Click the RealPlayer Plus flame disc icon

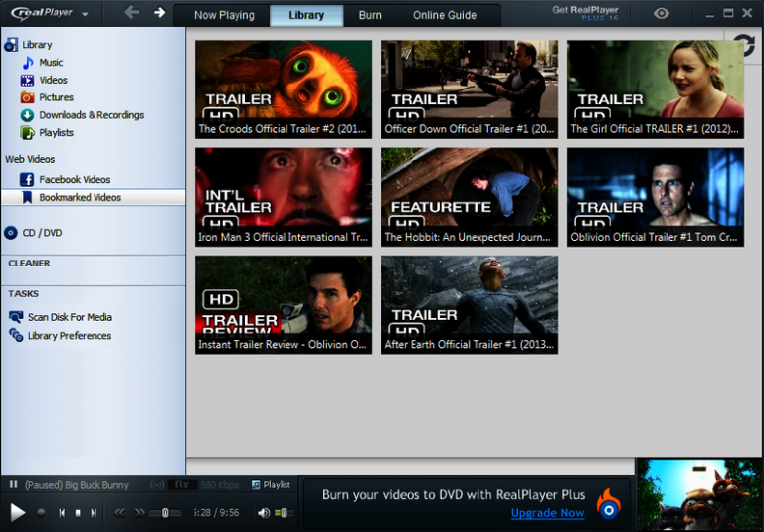(609, 504)
